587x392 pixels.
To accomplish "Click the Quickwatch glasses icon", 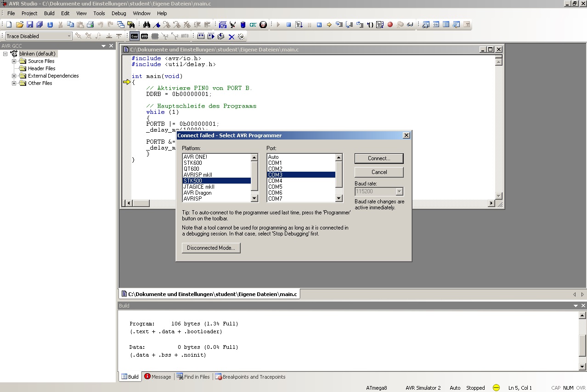I will 410,25.
